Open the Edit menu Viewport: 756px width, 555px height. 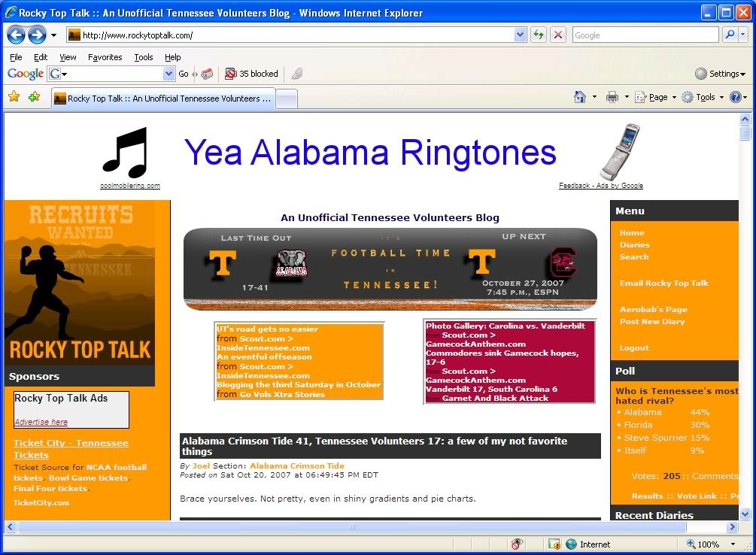tap(41, 57)
